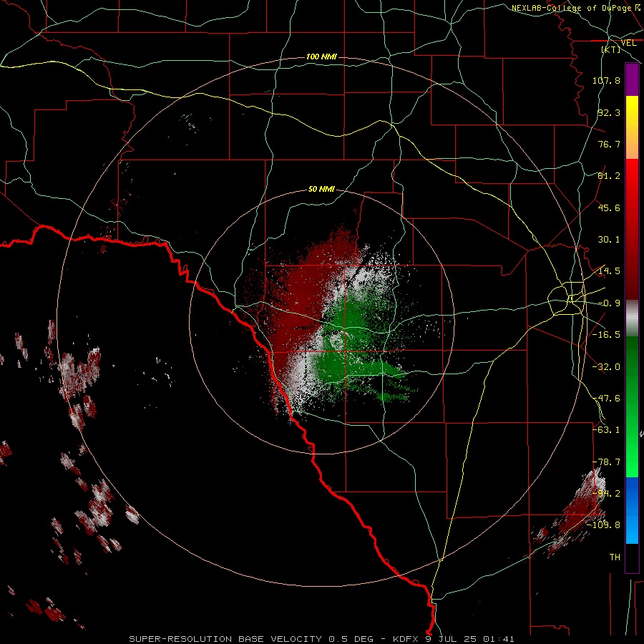This screenshot has width=644, height=644.
Task: Click the -16.5 velocity scale value
Action: pos(606,335)
